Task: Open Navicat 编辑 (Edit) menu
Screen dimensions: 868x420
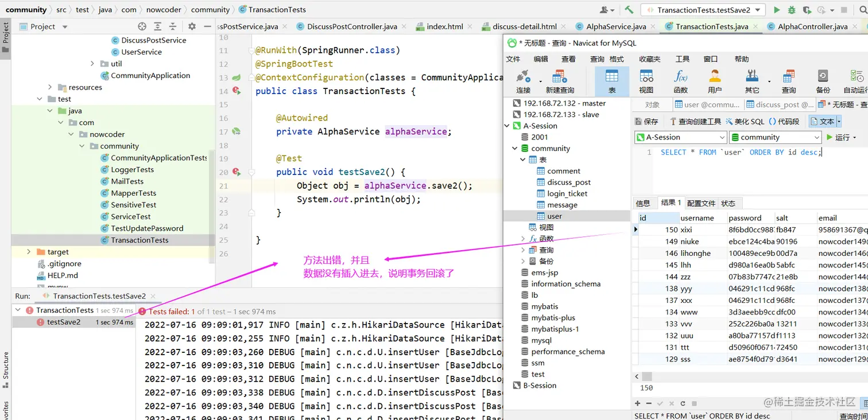Action: coord(541,59)
